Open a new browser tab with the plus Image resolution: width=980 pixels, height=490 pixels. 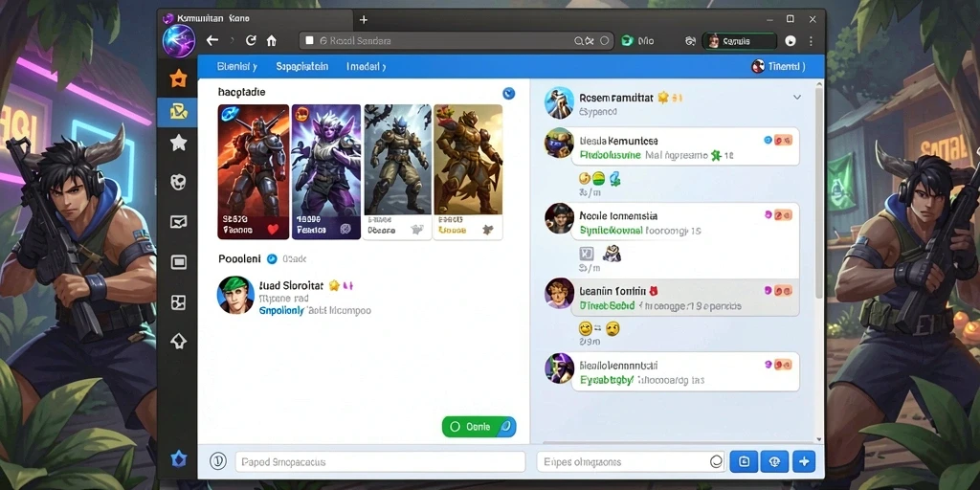tap(363, 19)
